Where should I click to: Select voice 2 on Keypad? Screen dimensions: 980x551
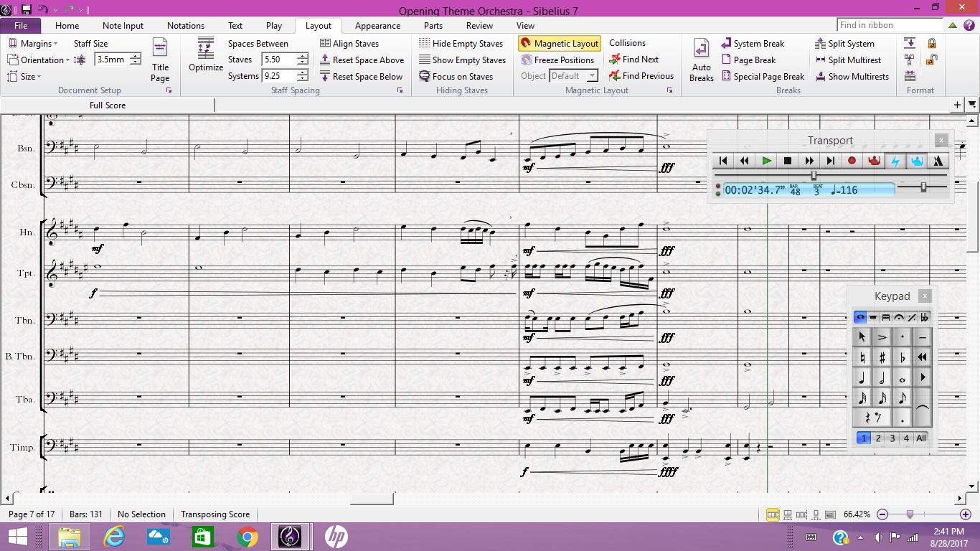pos(878,438)
